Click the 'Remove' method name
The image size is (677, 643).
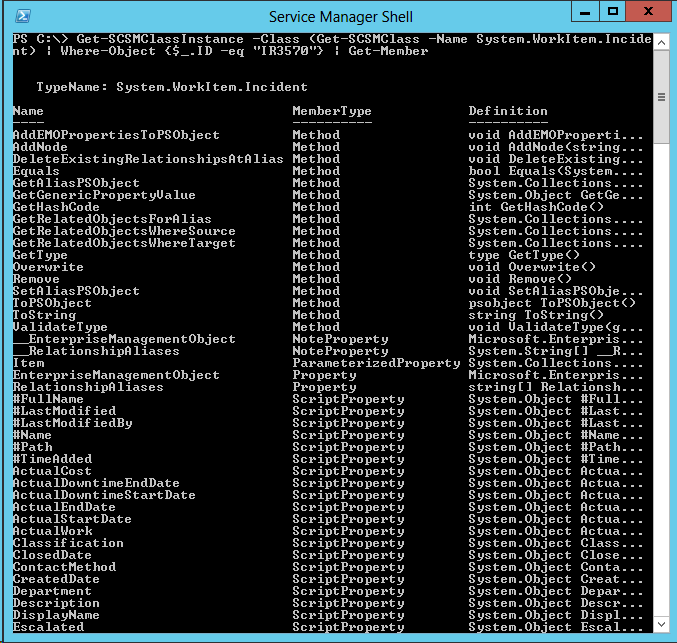(36, 279)
